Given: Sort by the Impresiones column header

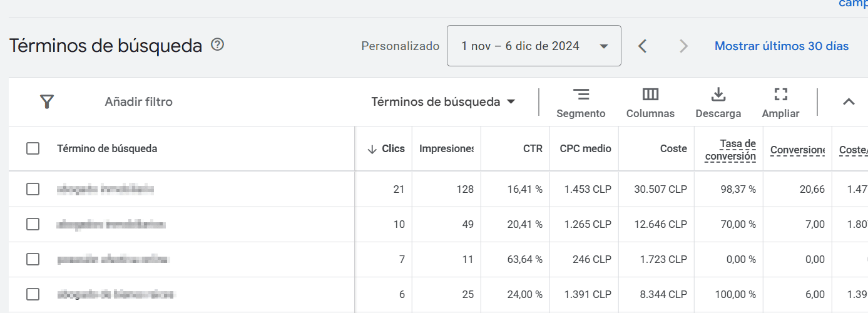Looking at the screenshot, I should [446, 148].
